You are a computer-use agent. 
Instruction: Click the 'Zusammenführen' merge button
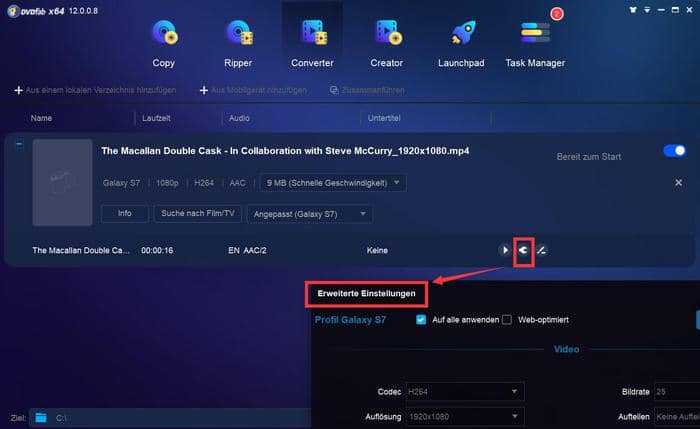tap(367, 90)
